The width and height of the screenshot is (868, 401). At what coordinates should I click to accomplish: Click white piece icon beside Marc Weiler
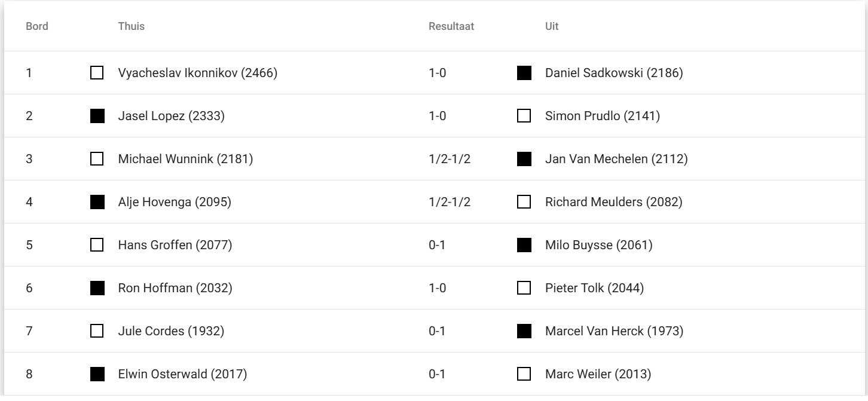click(x=524, y=374)
